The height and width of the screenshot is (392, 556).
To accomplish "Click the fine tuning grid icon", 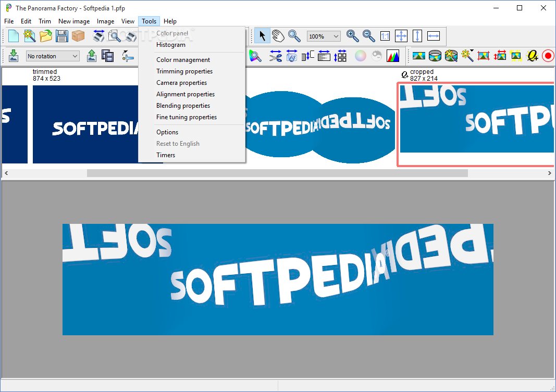I will (x=340, y=56).
